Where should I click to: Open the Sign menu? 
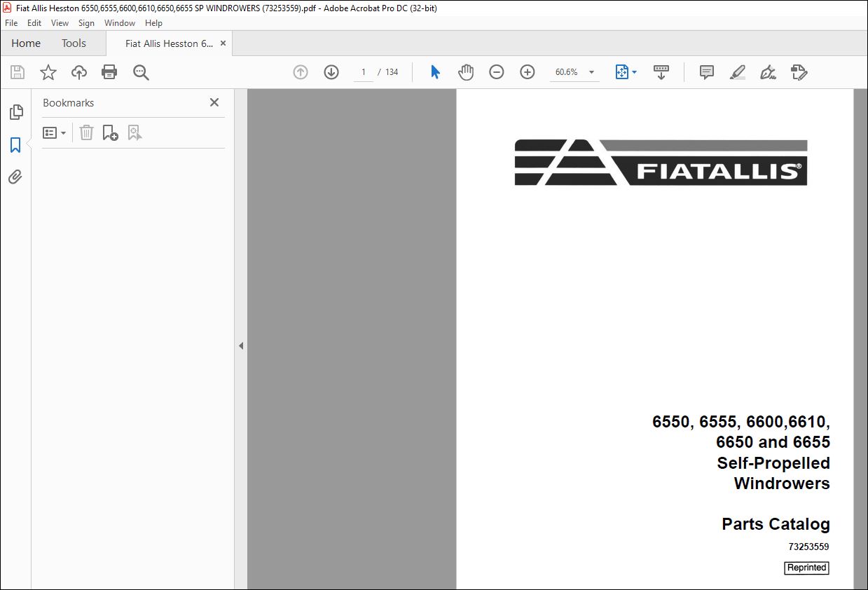click(x=86, y=23)
